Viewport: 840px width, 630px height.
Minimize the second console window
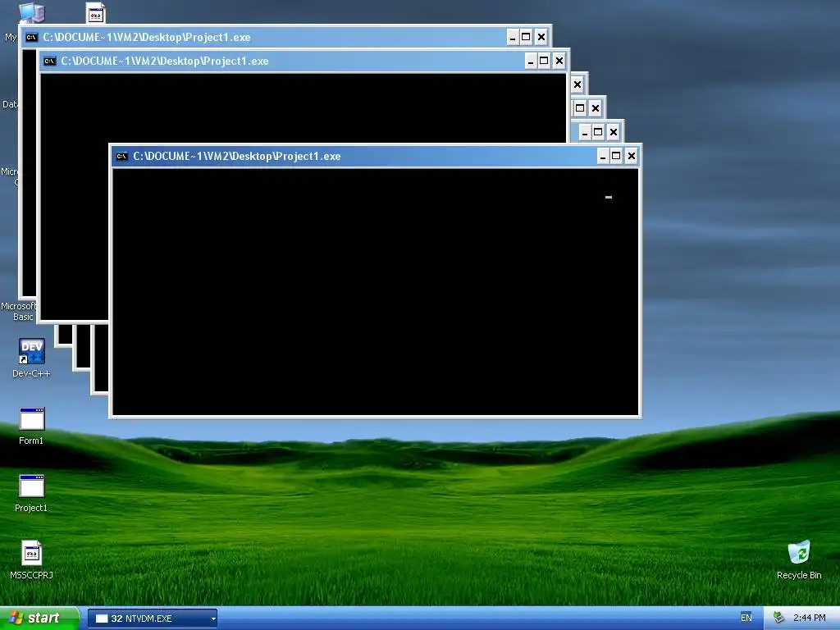tap(531, 61)
